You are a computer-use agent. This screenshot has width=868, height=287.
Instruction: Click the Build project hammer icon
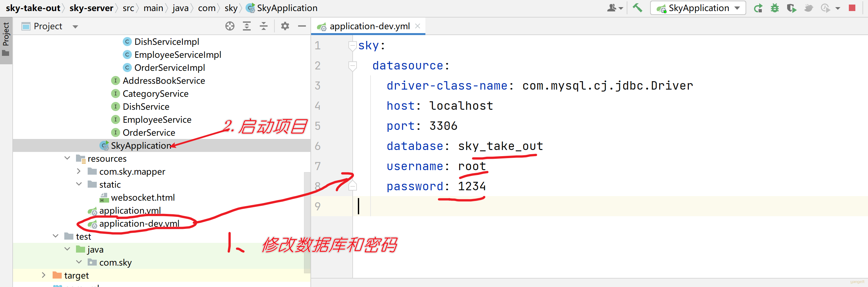click(637, 8)
